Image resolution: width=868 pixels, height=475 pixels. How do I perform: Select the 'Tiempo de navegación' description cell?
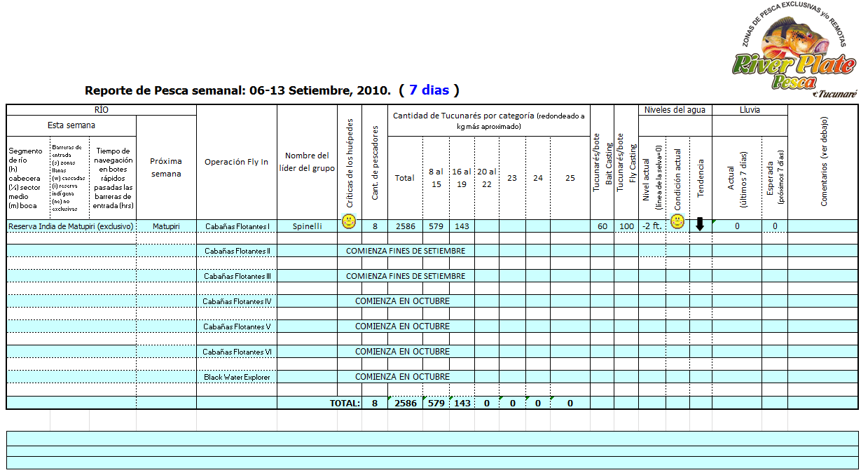113,178
